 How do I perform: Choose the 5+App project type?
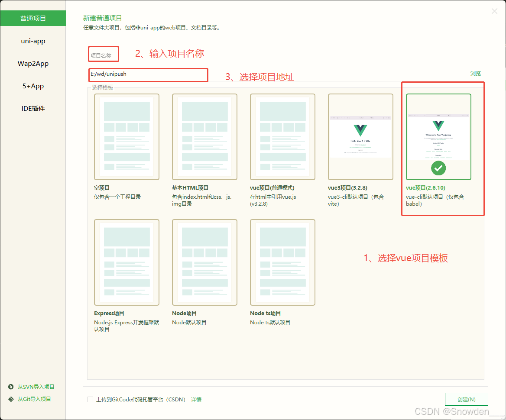click(x=33, y=86)
